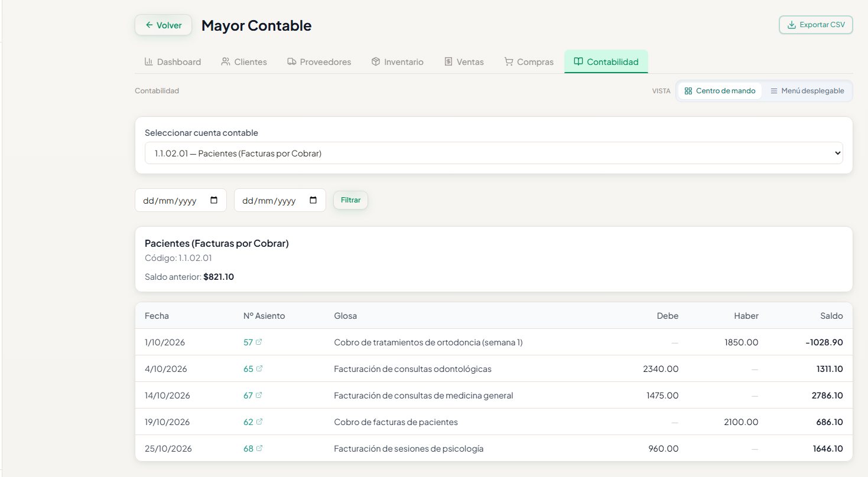Open the cuenta contable dropdown

point(494,153)
